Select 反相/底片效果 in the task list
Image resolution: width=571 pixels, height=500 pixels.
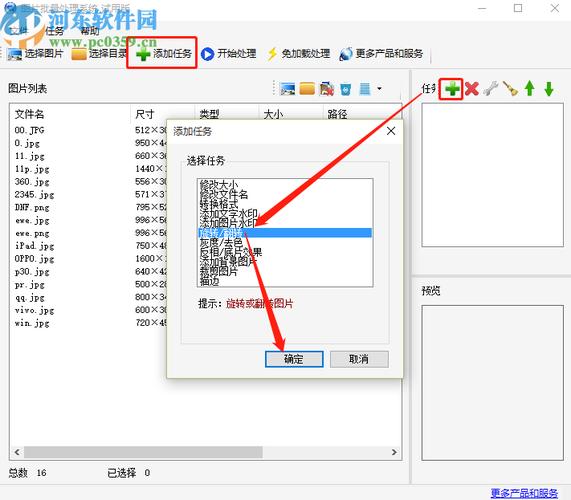click(x=285, y=252)
